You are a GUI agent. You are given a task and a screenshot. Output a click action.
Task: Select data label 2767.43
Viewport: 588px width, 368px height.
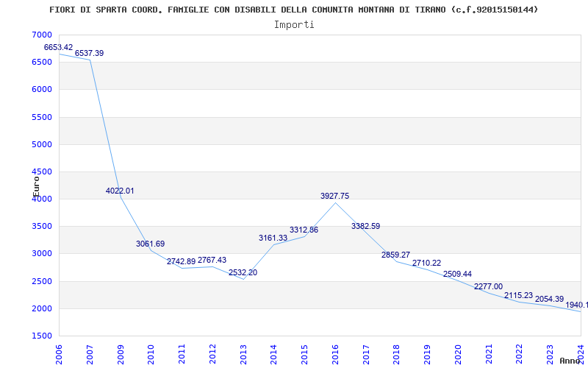point(212,260)
